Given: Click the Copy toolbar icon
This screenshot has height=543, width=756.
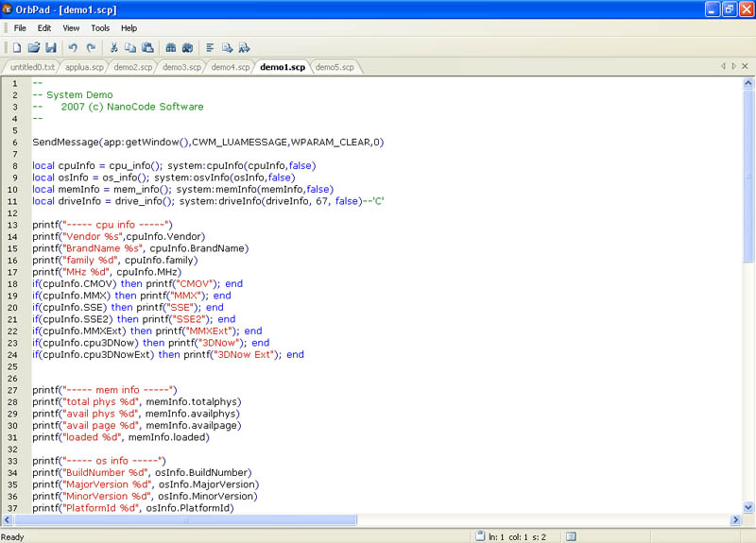Looking at the screenshot, I should 130,47.
